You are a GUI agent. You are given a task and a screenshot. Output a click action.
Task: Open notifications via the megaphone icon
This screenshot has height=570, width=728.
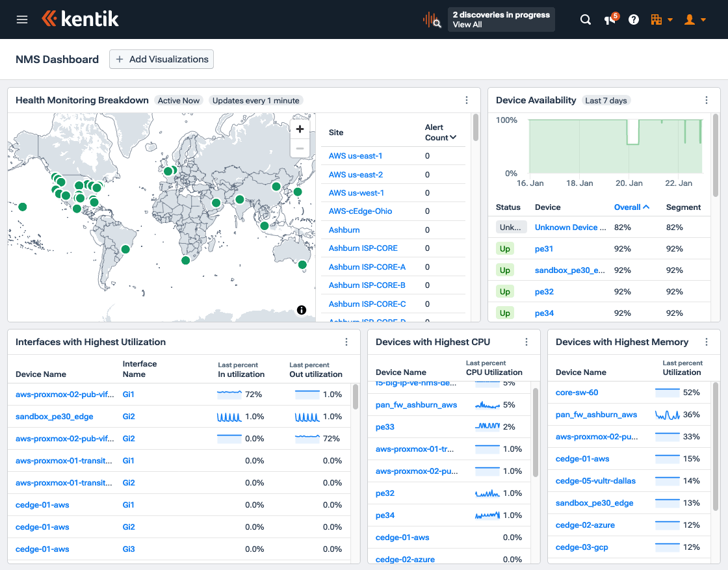click(x=610, y=19)
